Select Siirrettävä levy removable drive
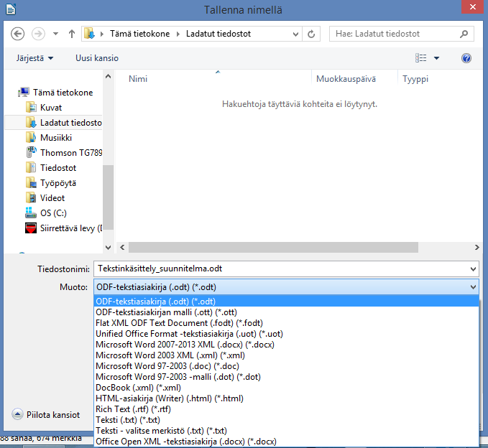 tap(63, 228)
